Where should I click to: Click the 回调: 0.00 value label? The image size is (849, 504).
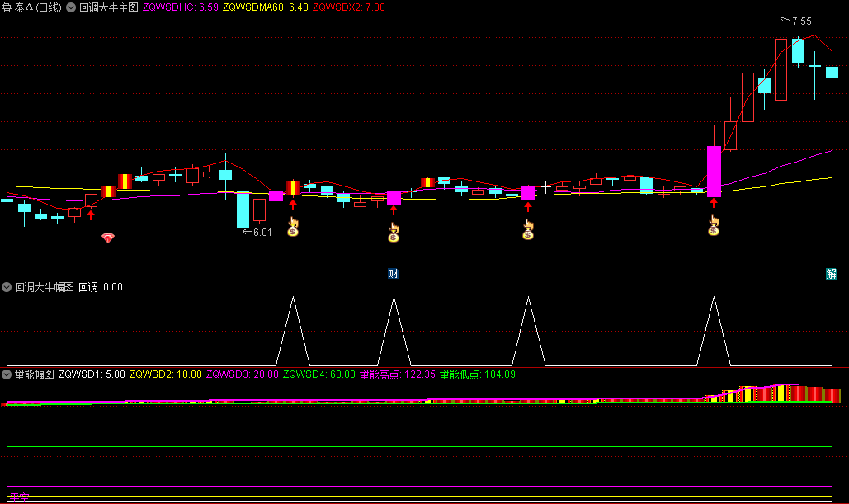[x=101, y=287]
